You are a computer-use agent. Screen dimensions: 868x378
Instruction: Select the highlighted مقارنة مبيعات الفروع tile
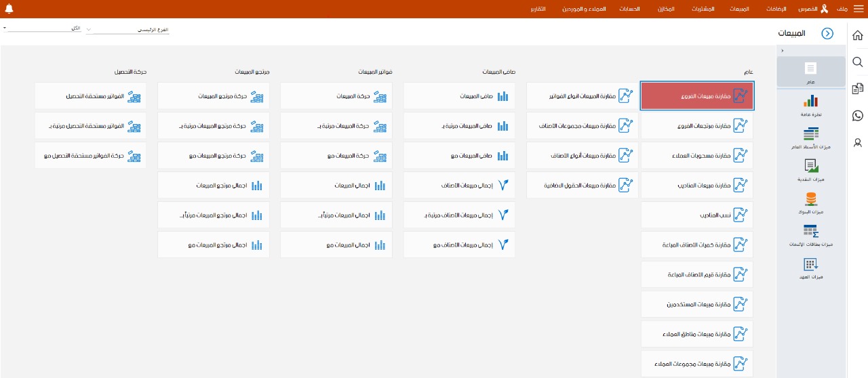tap(696, 96)
